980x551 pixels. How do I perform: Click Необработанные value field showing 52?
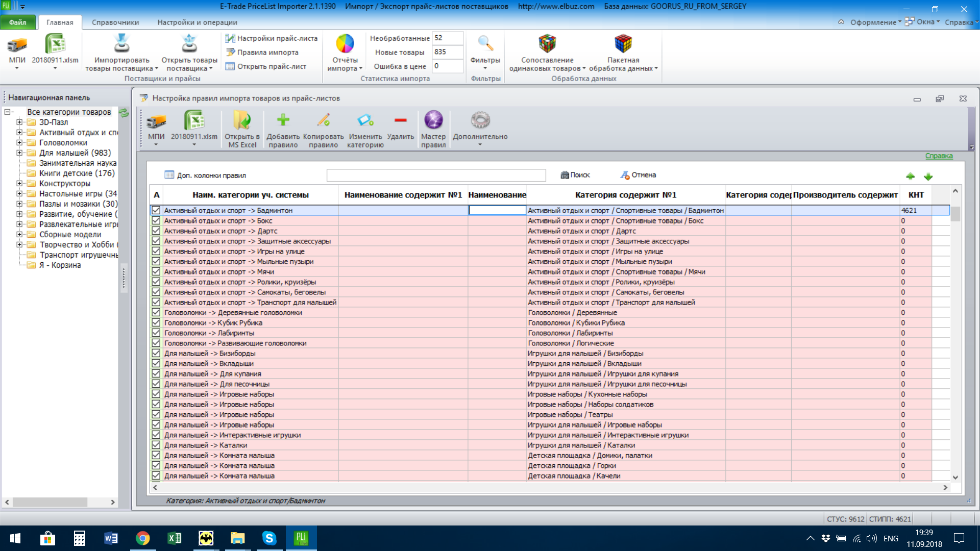click(448, 38)
